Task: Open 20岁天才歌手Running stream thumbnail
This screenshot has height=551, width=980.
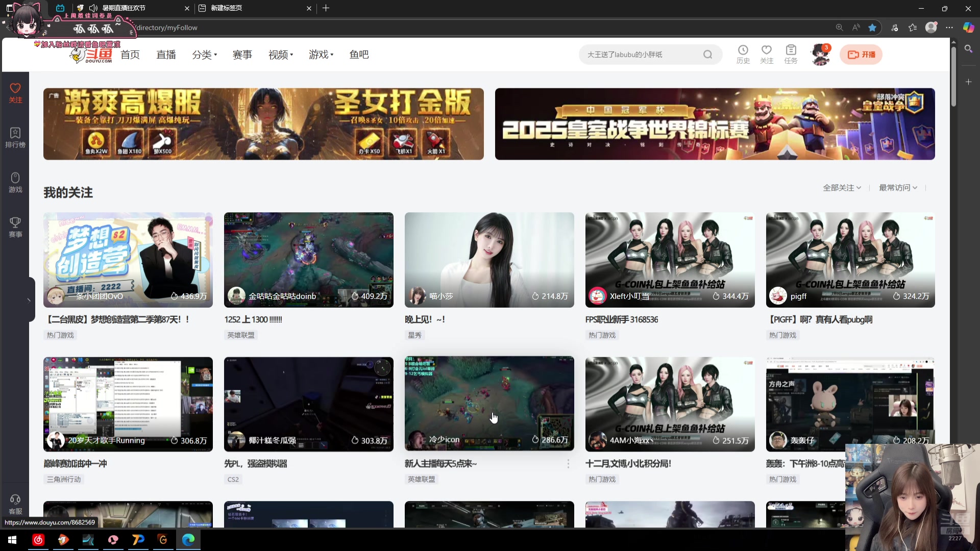Action: click(128, 404)
